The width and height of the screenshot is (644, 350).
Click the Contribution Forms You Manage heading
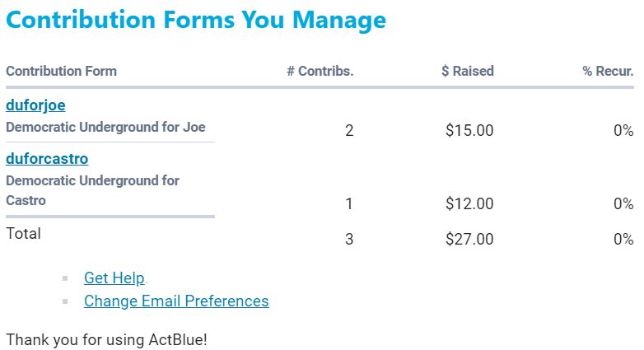click(x=196, y=20)
